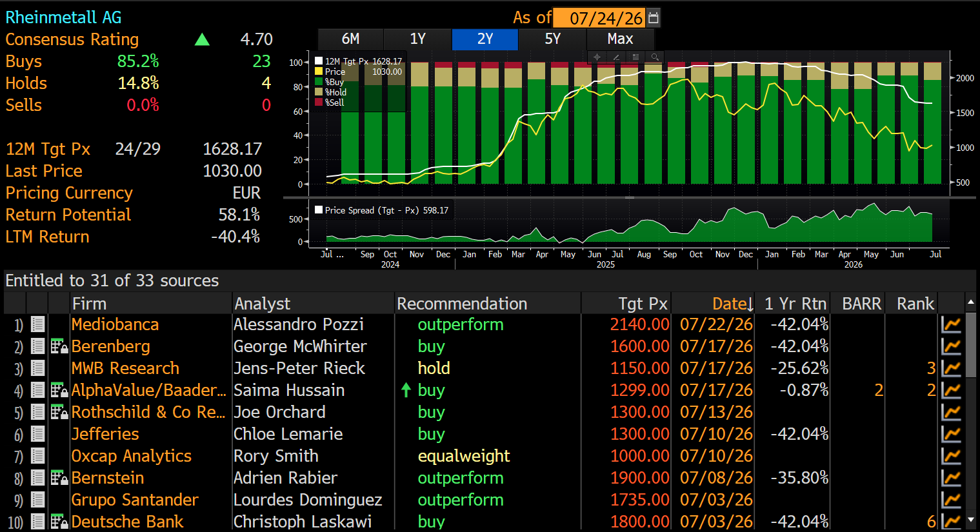The height and width of the screenshot is (532, 980).
Task: Click the locked model icon beside Deutsche Bank
Action: 59,522
